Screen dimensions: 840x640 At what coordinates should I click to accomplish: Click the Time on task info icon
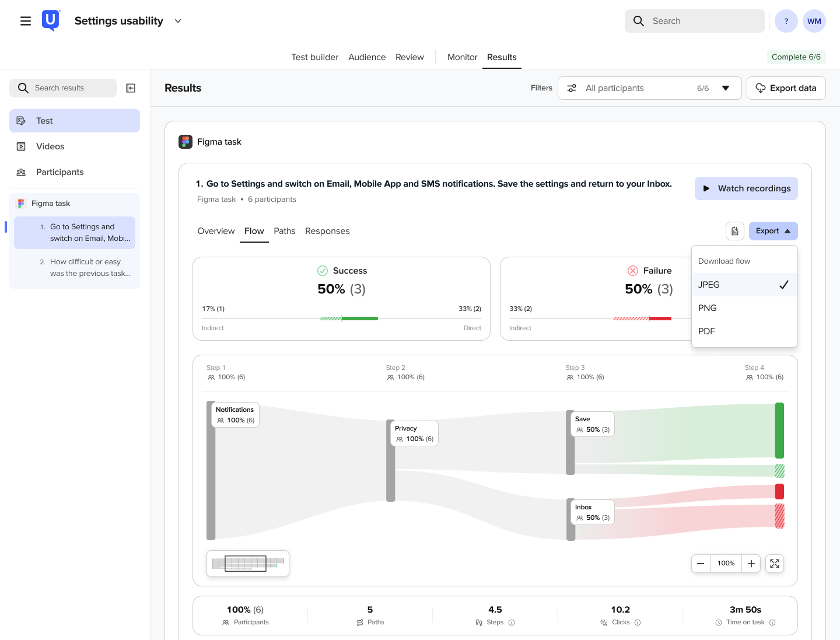(x=772, y=622)
